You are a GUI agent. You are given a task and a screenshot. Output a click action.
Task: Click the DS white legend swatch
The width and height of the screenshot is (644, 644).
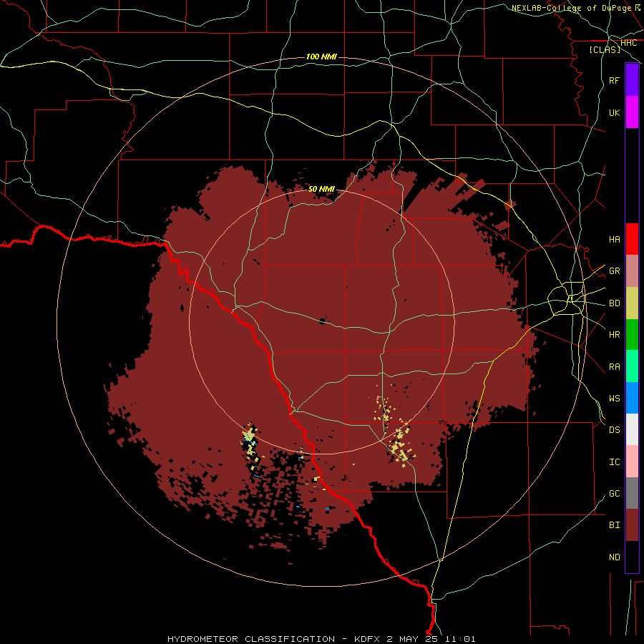(632, 429)
